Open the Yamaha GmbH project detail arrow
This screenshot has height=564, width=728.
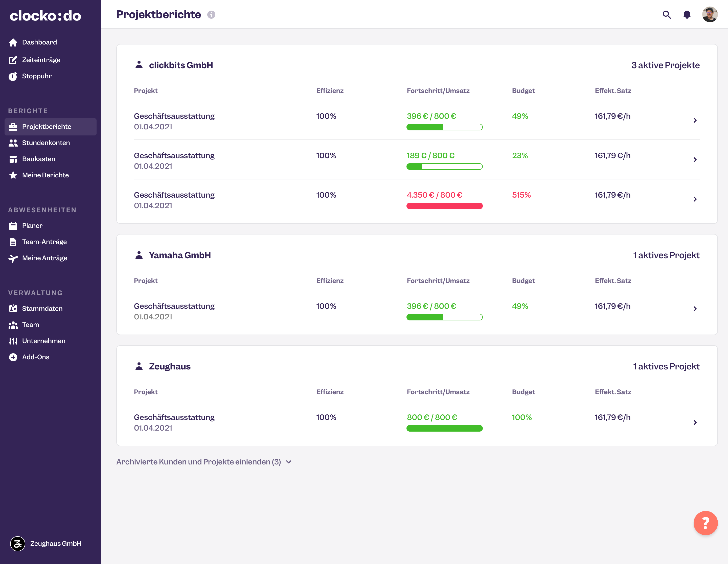point(695,309)
